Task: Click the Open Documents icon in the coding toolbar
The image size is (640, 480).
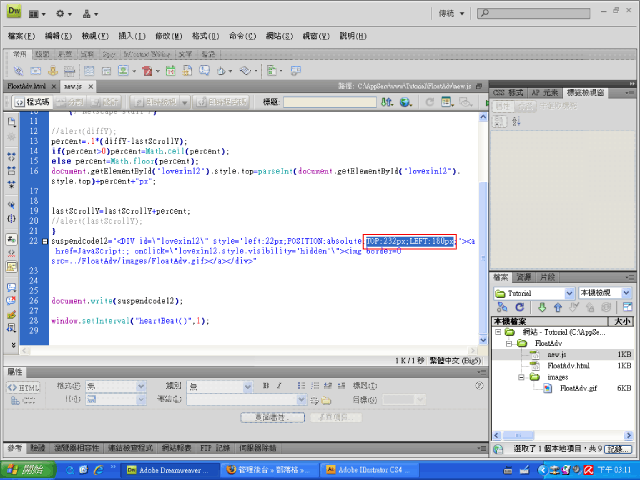Action: 12,122
